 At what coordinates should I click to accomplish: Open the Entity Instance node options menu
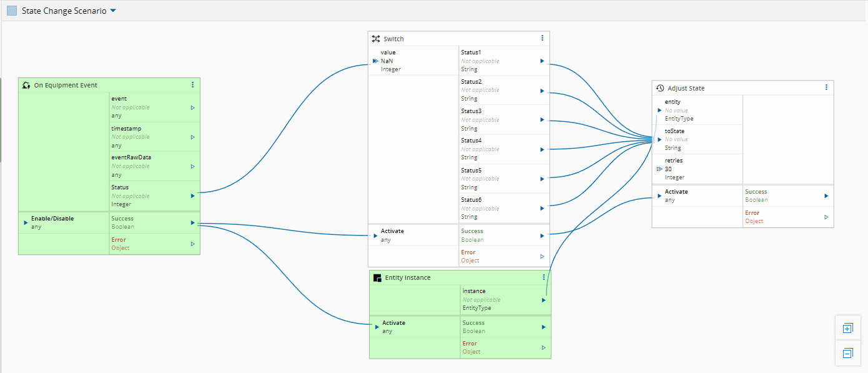pos(543,277)
